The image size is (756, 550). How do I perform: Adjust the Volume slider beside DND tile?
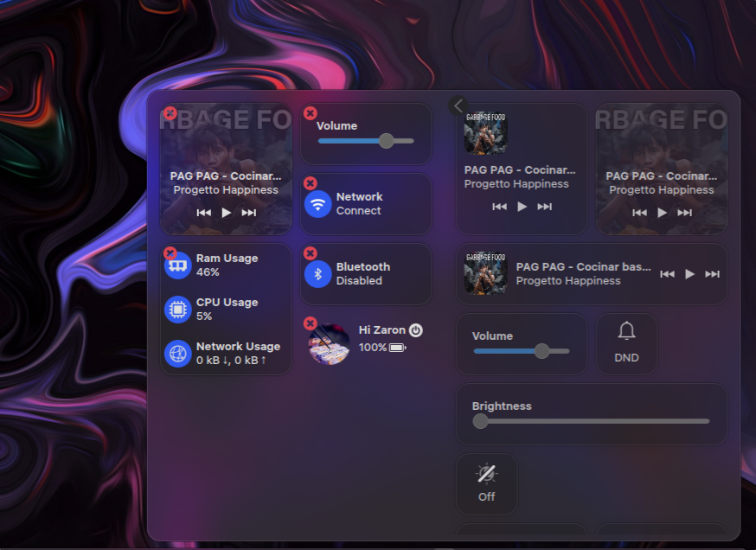[x=522, y=351]
